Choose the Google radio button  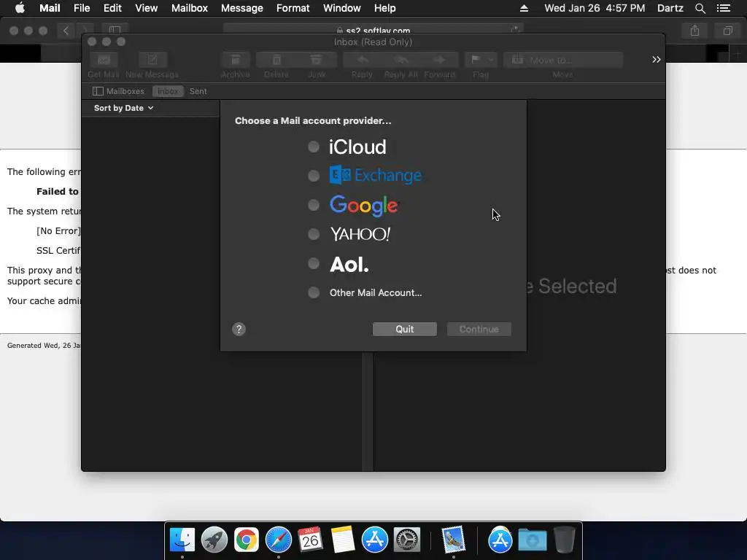(x=314, y=205)
